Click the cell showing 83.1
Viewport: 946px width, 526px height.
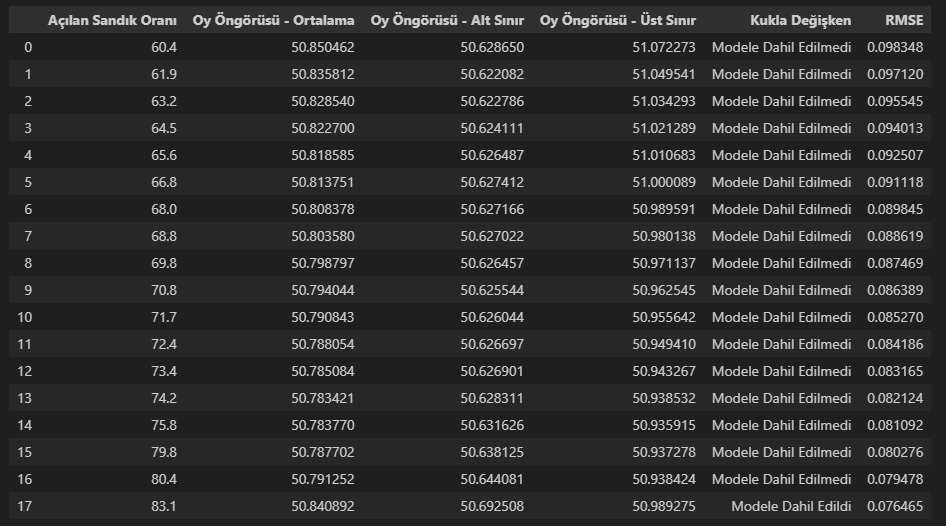tap(160, 506)
